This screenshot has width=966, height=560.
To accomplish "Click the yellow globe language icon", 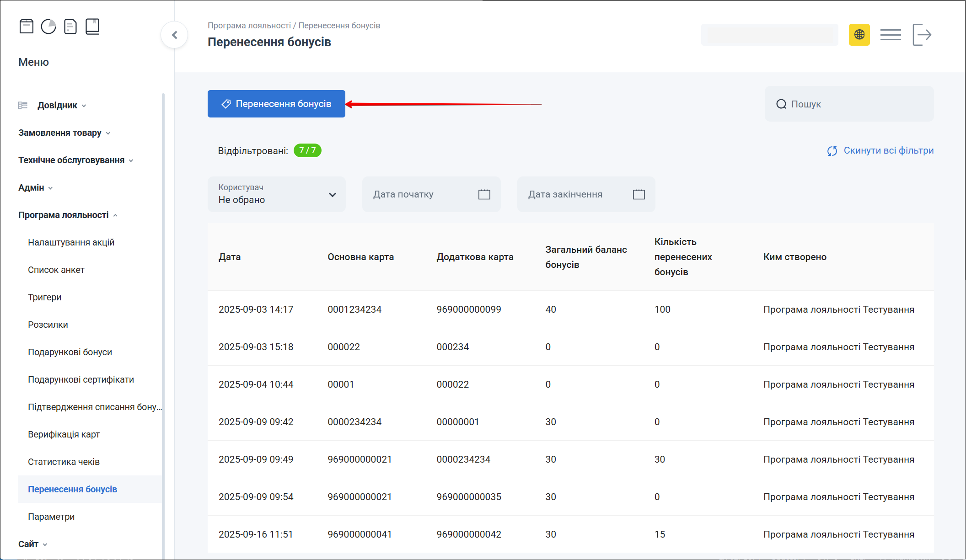I will pyautogui.click(x=859, y=35).
